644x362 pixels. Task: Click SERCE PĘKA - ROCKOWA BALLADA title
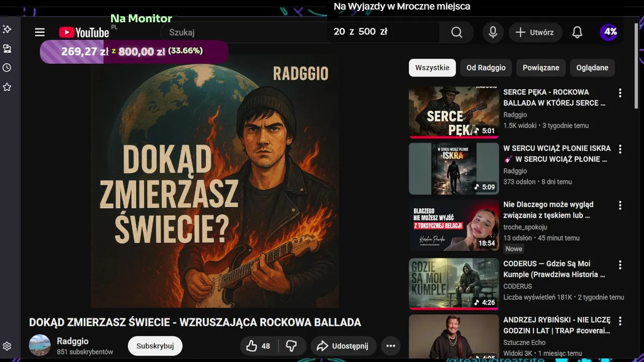[x=554, y=98]
